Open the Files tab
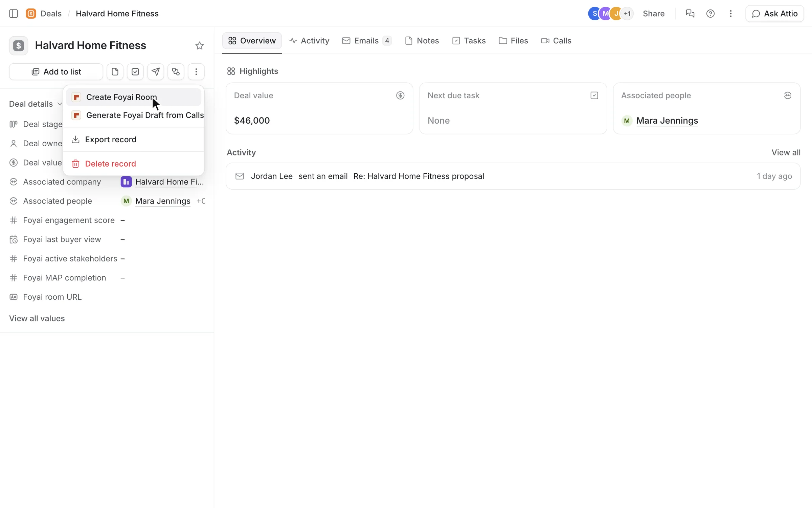 click(513, 41)
